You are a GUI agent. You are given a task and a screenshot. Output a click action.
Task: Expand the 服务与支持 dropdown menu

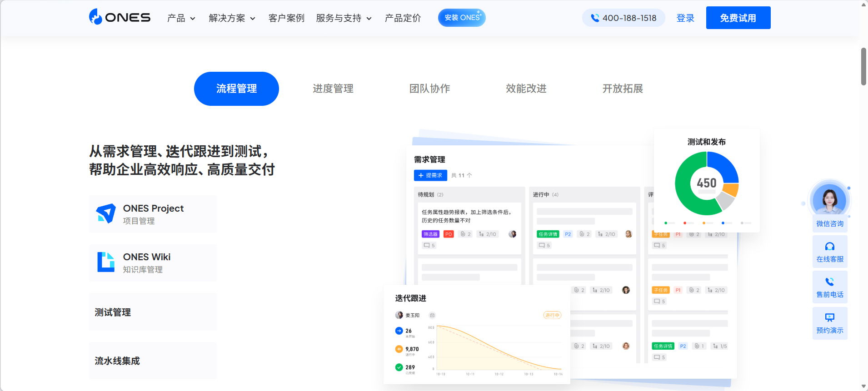click(344, 18)
